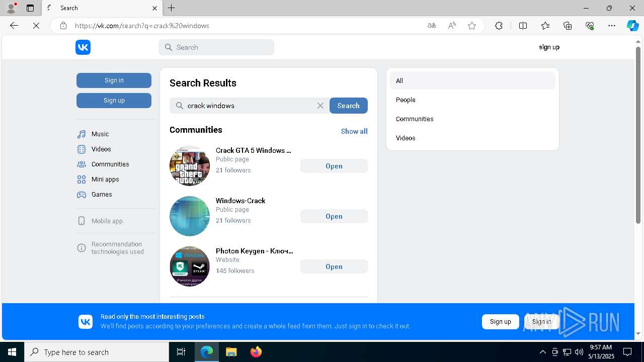Open Games in the left menu
The height and width of the screenshot is (362, 644).
102,195
